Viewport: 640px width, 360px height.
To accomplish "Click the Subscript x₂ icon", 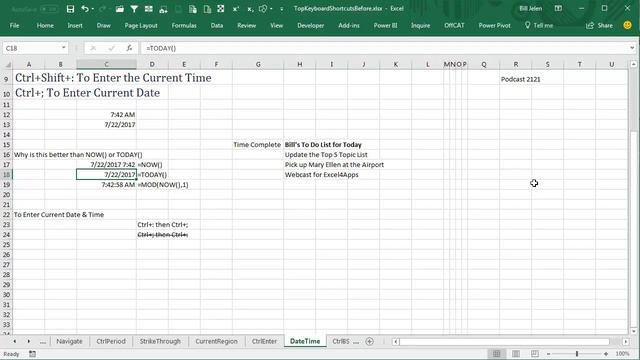I will [250, 9].
